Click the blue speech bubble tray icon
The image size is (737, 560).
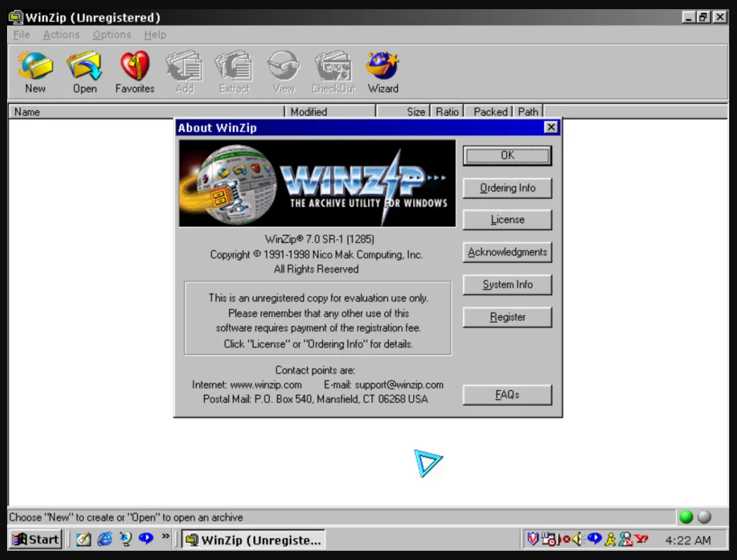point(594,539)
